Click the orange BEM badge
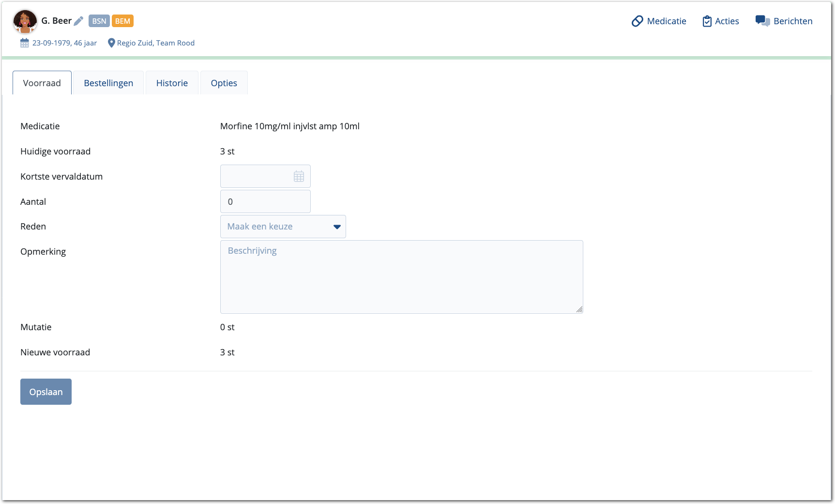The width and height of the screenshot is (835, 504). 122,21
